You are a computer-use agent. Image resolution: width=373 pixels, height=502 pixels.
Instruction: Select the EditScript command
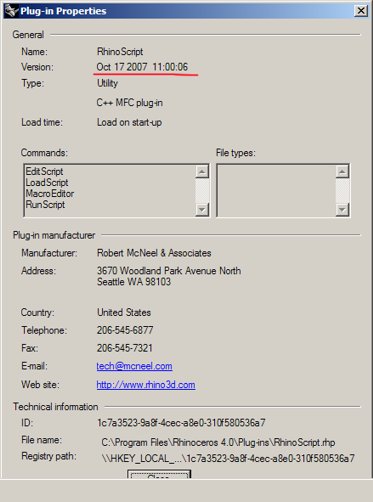(44, 171)
